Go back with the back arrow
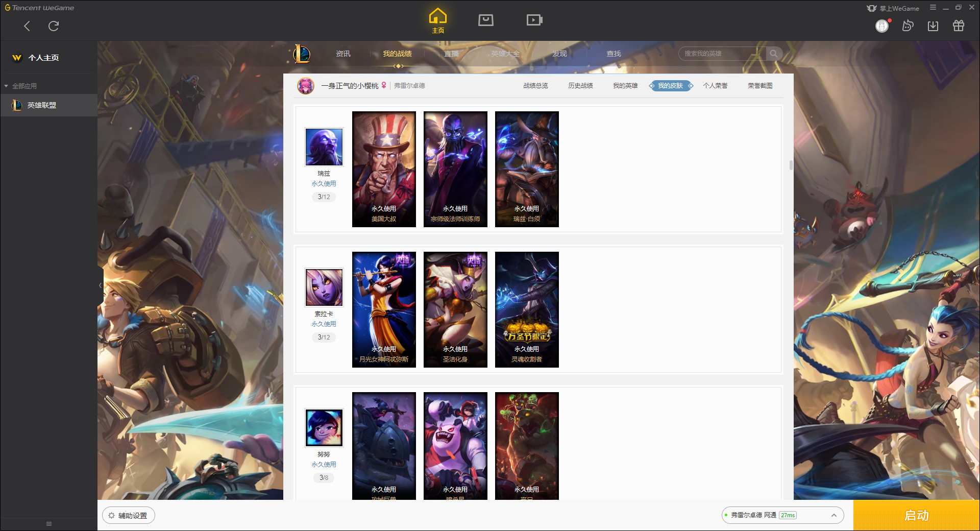Image resolution: width=980 pixels, height=531 pixels. (27, 26)
